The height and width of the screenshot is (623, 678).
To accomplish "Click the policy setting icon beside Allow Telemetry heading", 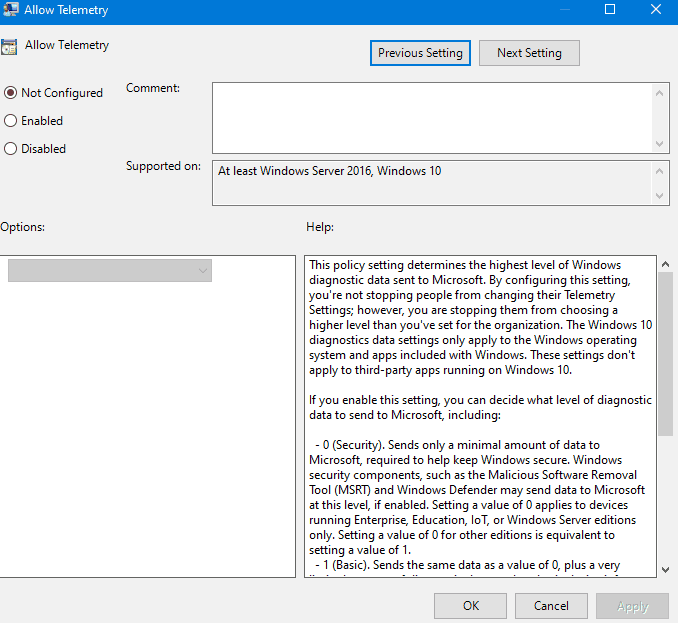I will coord(9,47).
